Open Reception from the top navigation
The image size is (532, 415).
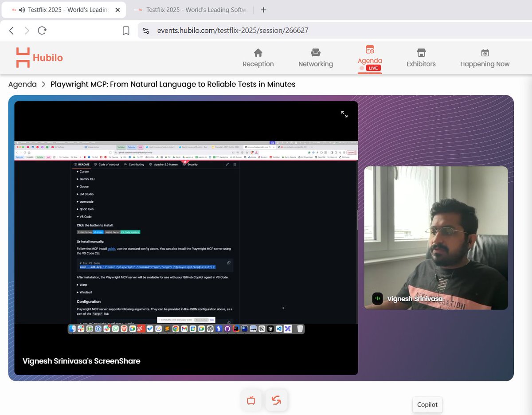pyautogui.click(x=258, y=58)
